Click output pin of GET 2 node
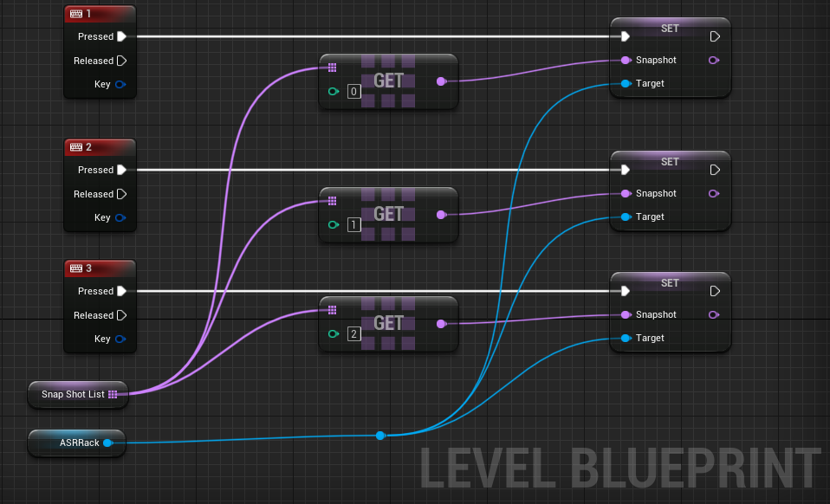Viewport: 830px width, 504px height. pos(442,324)
